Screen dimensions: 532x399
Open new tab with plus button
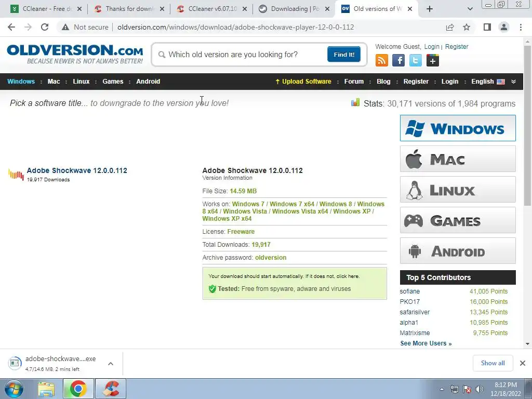430,9
